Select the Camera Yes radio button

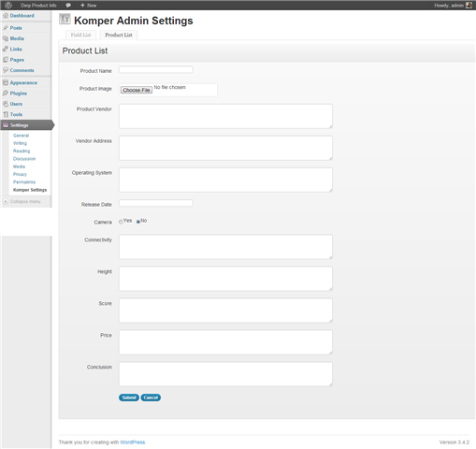(x=121, y=222)
